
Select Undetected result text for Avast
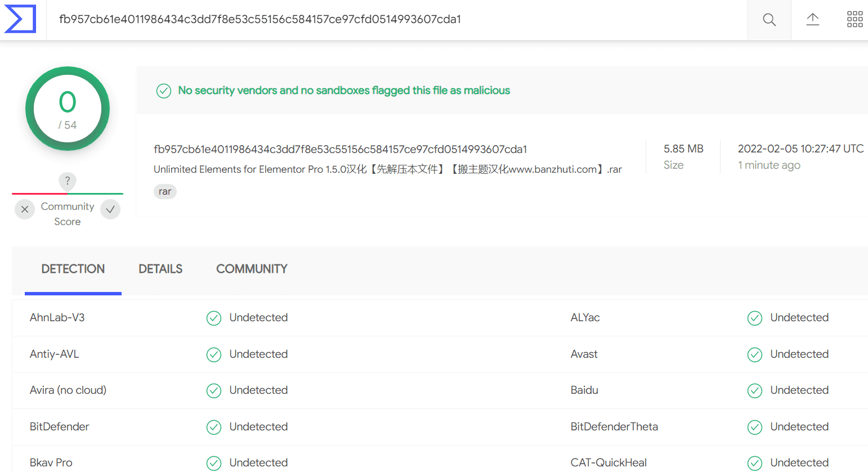[799, 354]
